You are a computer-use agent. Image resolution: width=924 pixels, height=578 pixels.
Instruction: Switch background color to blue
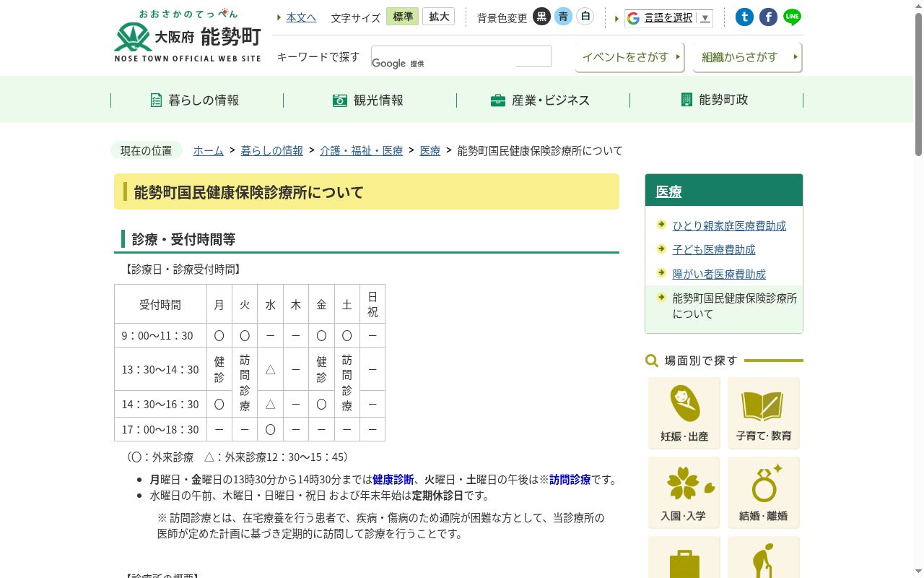(x=563, y=17)
